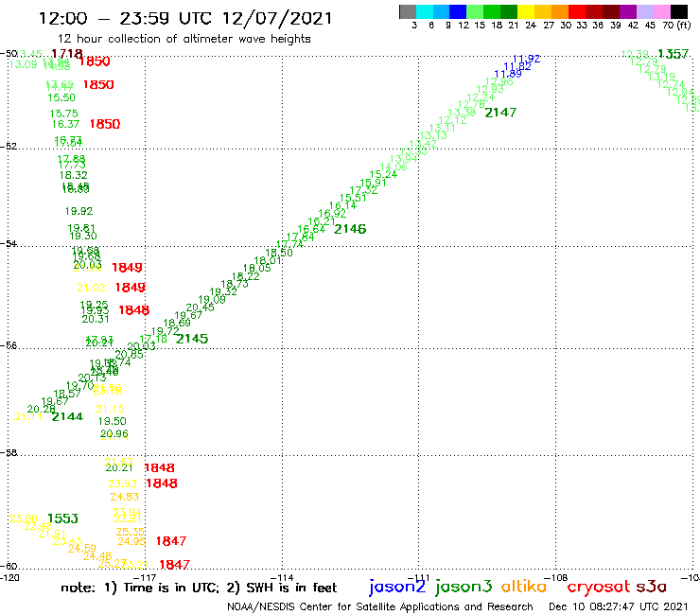700x615 pixels.
Task: Click the longitude axis label -114
Action: [x=282, y=578]
